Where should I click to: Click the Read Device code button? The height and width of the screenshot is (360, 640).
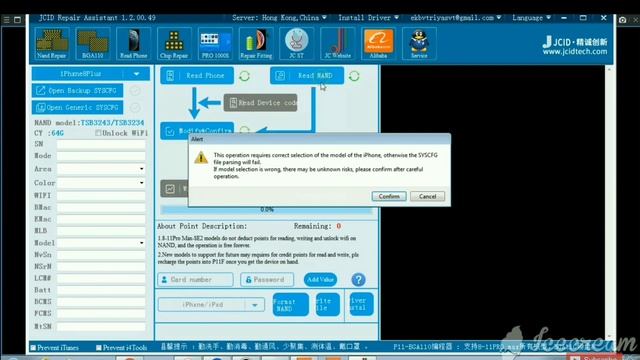click(x=260, y=103)
